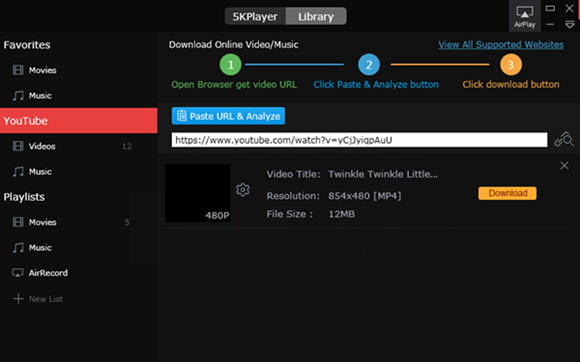Open video settings gear icon
The height and width of the screenshot is (362, 580).
pos(243,190)
